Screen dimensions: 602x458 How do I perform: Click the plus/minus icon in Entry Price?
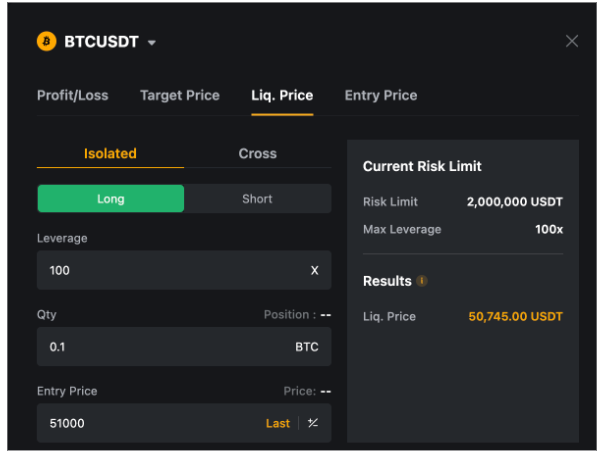313,423
